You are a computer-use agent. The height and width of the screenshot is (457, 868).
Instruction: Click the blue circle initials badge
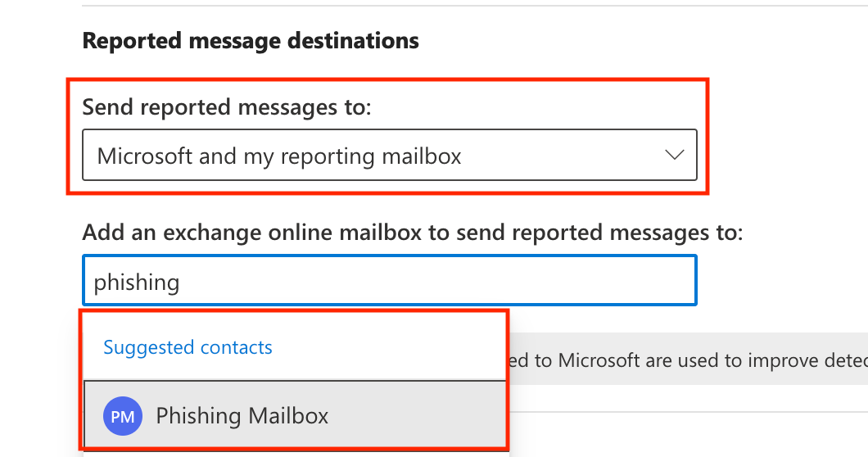(x=122, y=416)
